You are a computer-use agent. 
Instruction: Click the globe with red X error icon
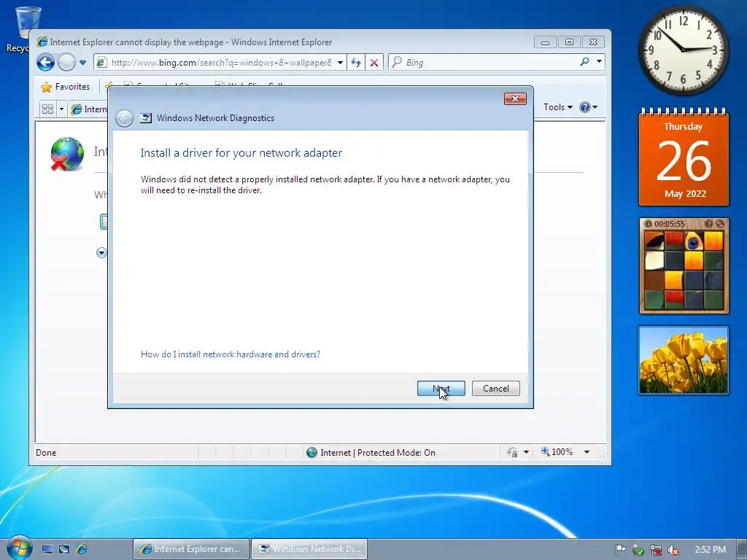pyautogui.click(x=67, y=154)
